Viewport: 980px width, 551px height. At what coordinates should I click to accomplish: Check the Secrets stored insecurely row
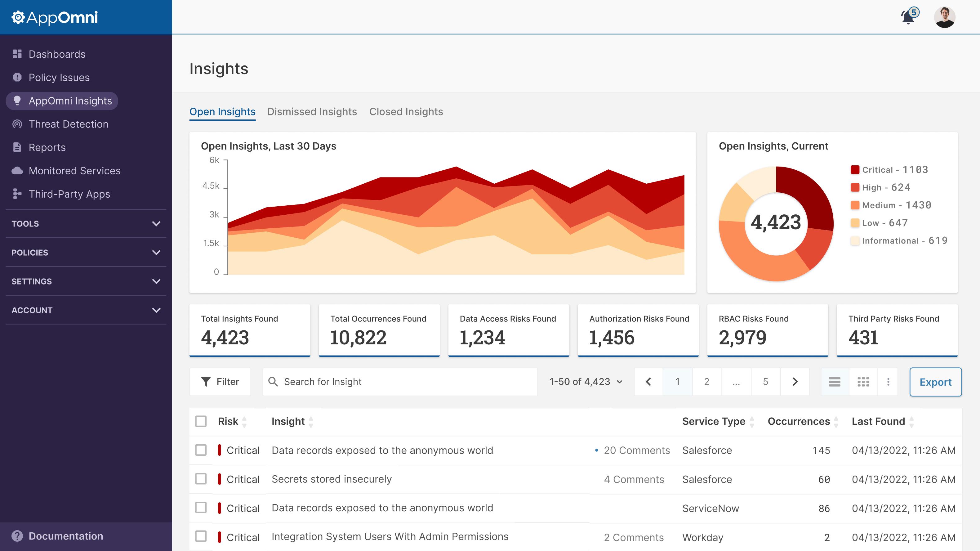coord(201,479)
